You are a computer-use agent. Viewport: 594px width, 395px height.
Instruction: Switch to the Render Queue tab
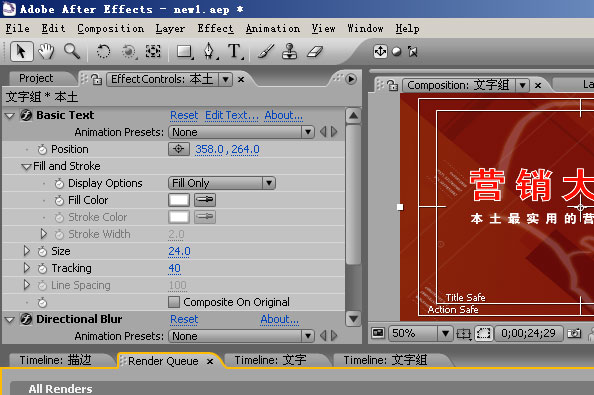[x=163, y=361]
